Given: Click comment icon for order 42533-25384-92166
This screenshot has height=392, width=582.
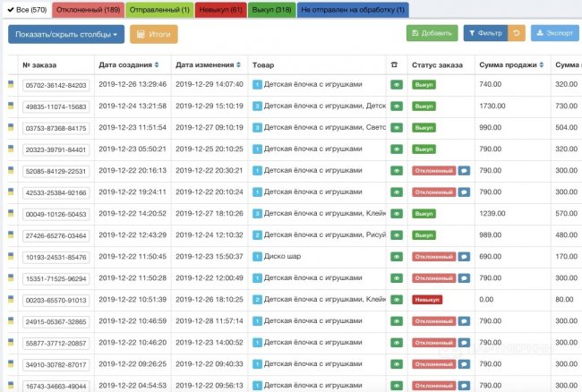Looking at the screenshot, I should click(465, 192).
